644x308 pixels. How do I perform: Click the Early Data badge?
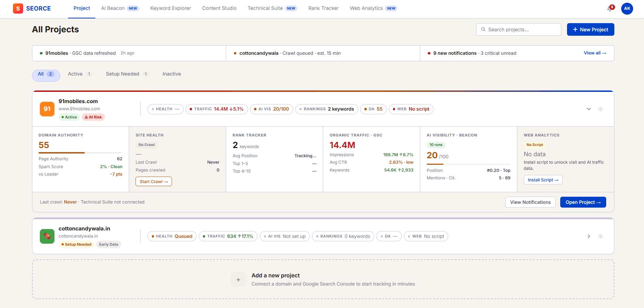(109, 244)
